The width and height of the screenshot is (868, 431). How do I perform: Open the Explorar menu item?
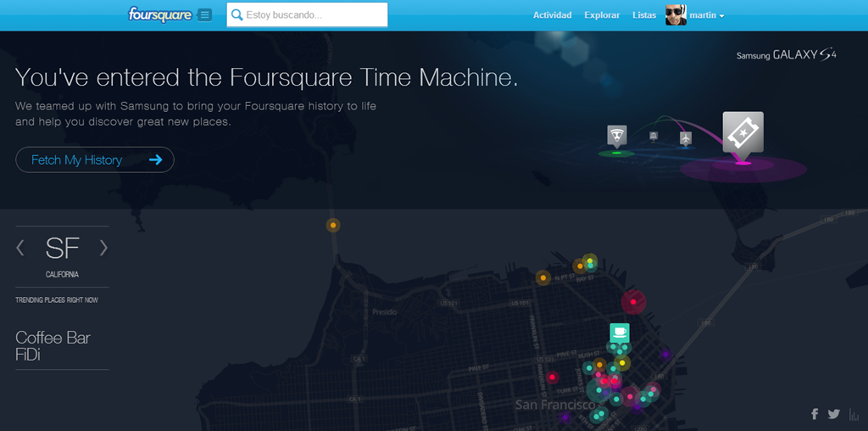[602, 15]
